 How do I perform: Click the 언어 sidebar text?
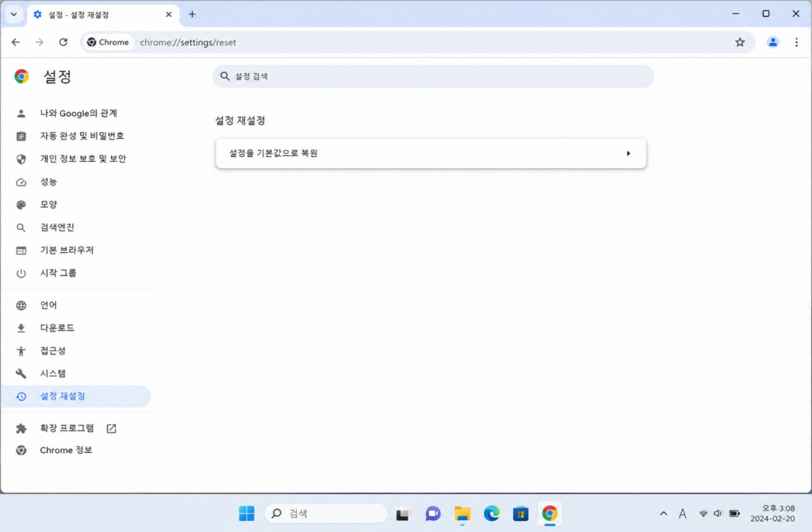48,304
